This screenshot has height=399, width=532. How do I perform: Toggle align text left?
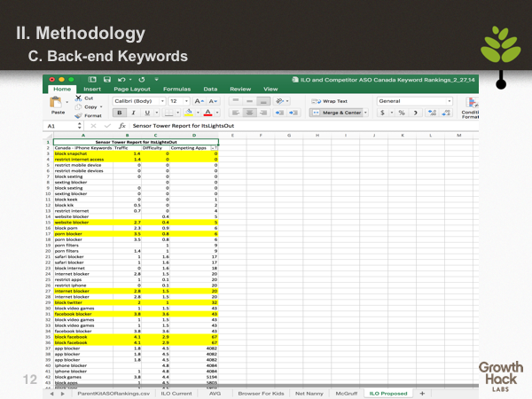click(x=236, y=113)
